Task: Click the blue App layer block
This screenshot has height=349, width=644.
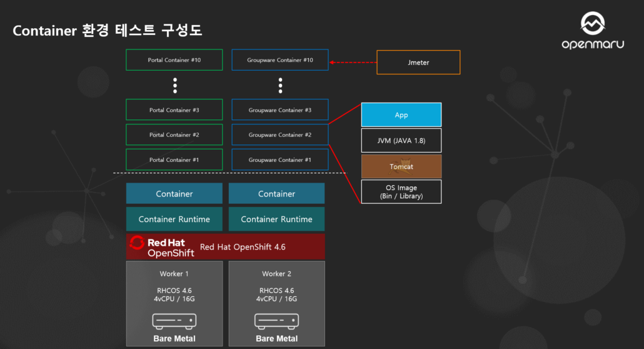Action: coord(401,115)
